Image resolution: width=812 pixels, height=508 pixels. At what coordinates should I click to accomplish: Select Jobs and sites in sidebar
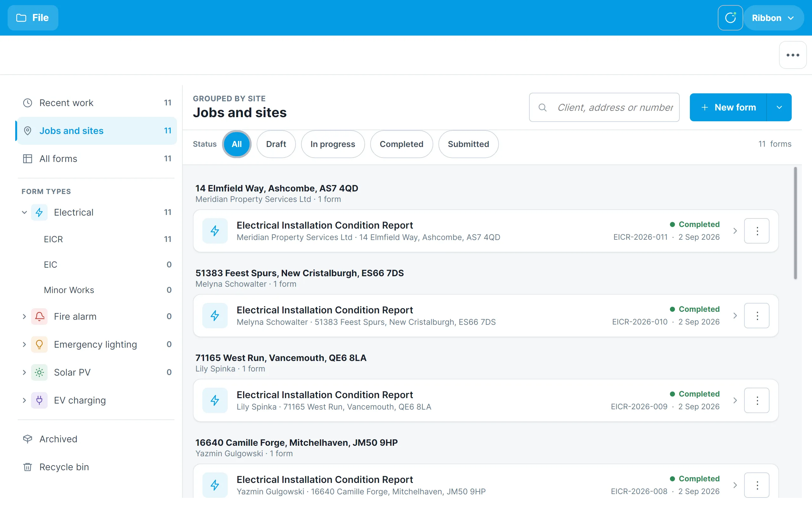97,131
